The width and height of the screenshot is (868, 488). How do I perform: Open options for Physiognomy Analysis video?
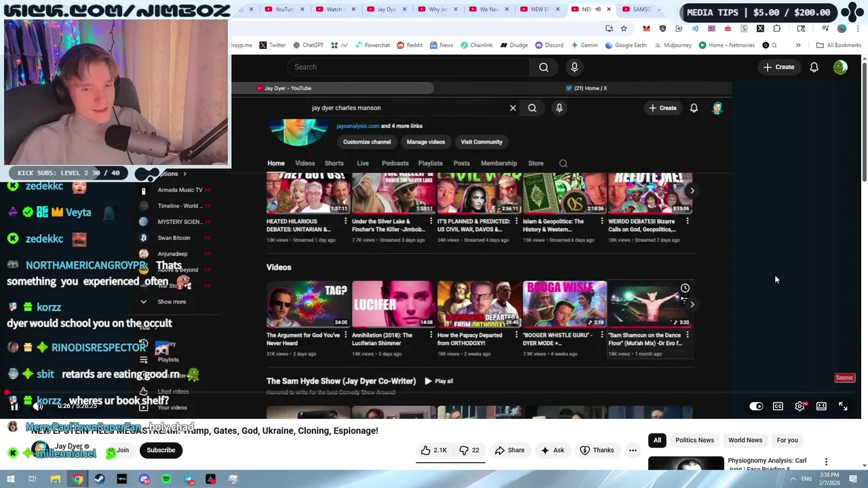pos(826,462)
